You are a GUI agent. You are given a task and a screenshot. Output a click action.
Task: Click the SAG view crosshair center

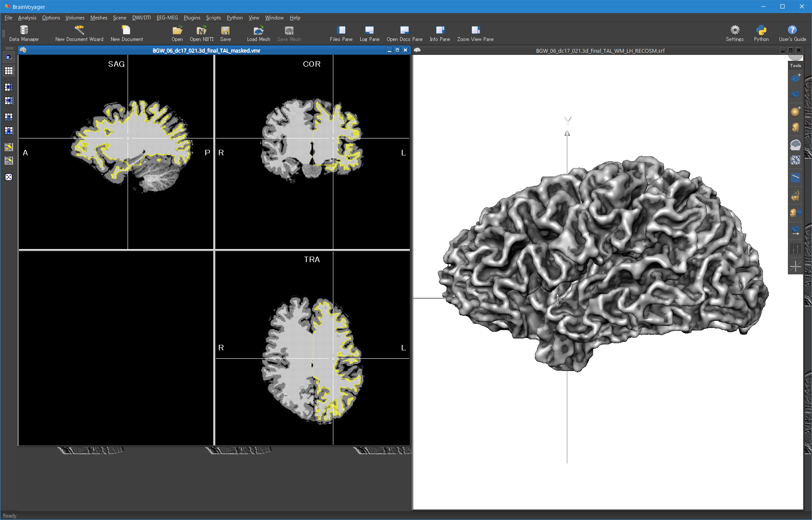[x=128, y=138]
